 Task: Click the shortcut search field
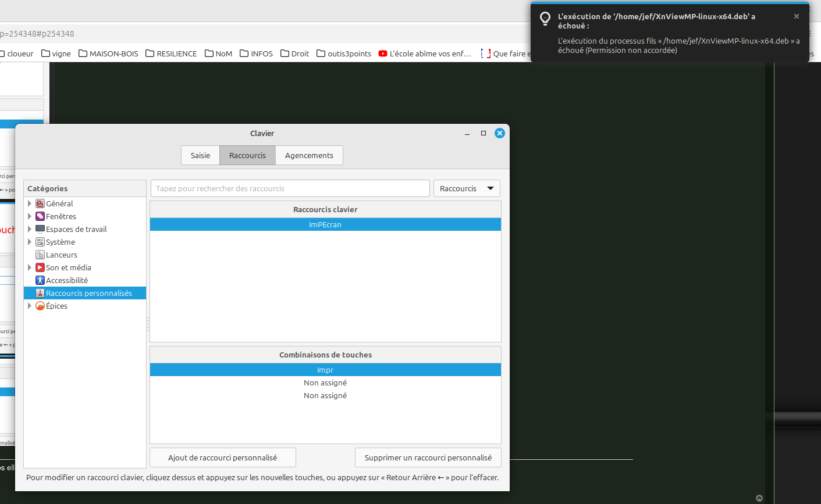tap(290, 188)
